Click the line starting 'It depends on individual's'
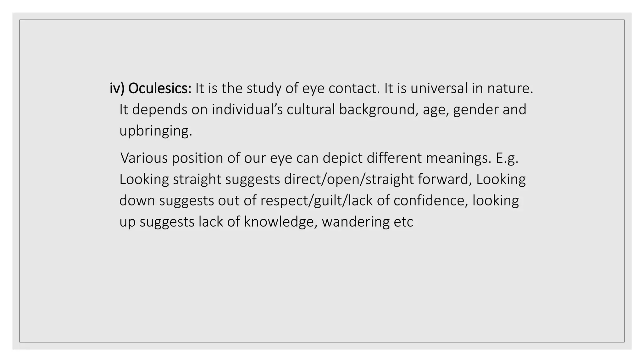The height and width of the screenshot is (362, 644). coord(323,110)
